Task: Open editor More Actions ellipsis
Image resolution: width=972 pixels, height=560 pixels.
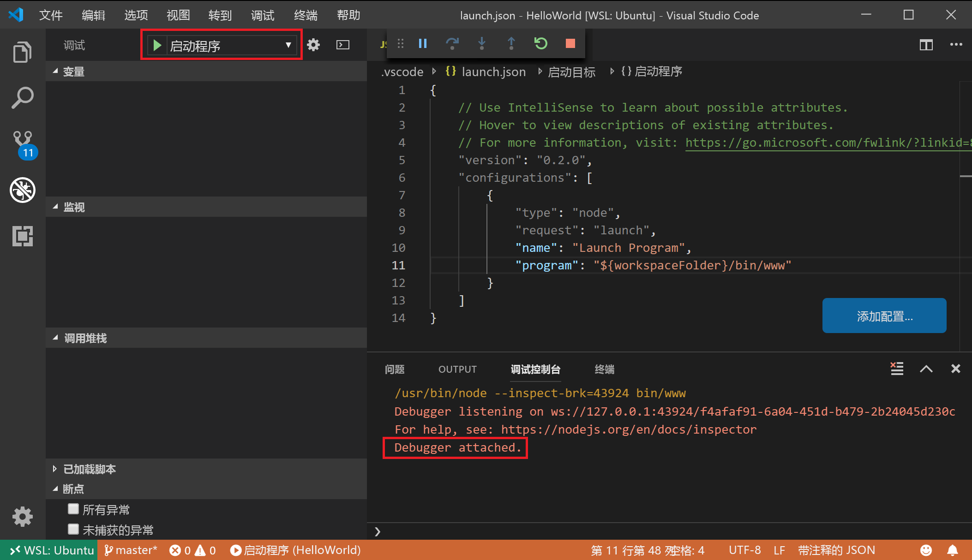Action: (x=956, y=45)
